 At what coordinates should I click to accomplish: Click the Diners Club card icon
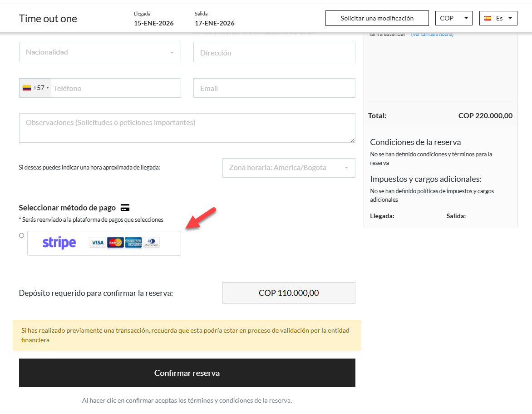coord(151,243)
